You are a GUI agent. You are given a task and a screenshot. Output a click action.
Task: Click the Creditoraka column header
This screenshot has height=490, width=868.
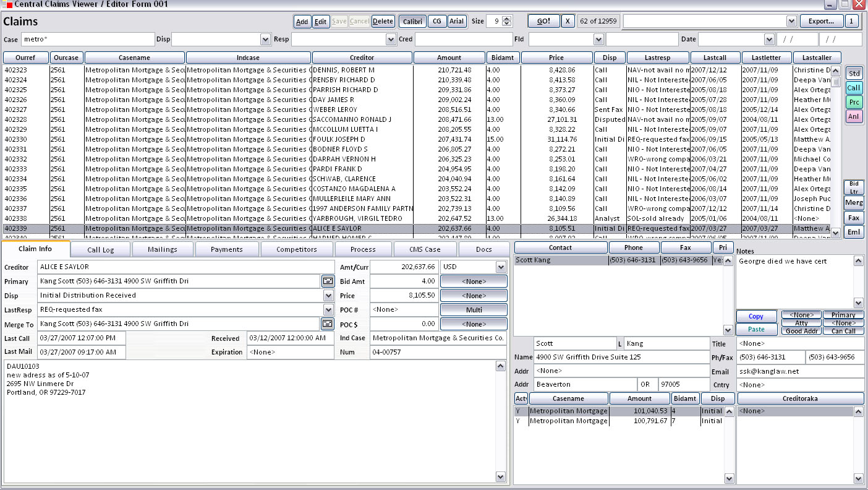800,398
